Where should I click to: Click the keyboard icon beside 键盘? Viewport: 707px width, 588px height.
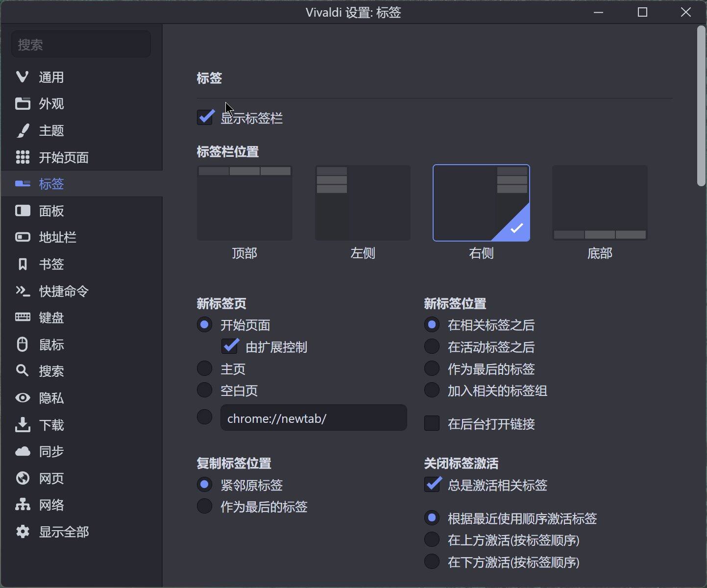[23, 318]
